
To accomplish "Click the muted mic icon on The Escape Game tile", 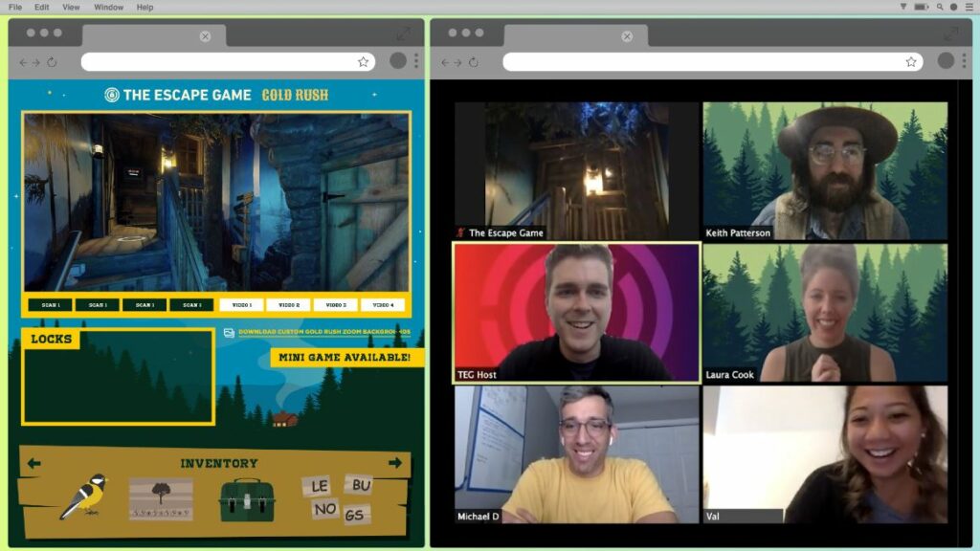I will [x=460, y=233].
